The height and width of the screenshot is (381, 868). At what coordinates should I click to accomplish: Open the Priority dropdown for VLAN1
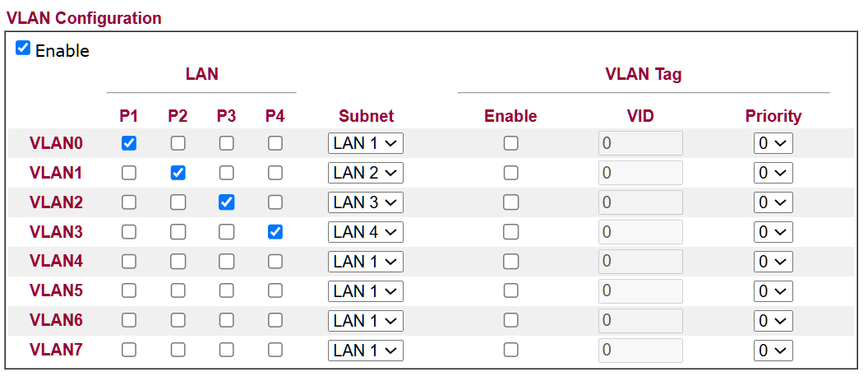point(773,173)
